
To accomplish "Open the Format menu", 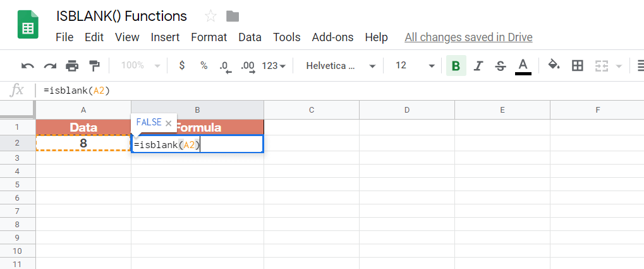I will [x=209, y=37].
